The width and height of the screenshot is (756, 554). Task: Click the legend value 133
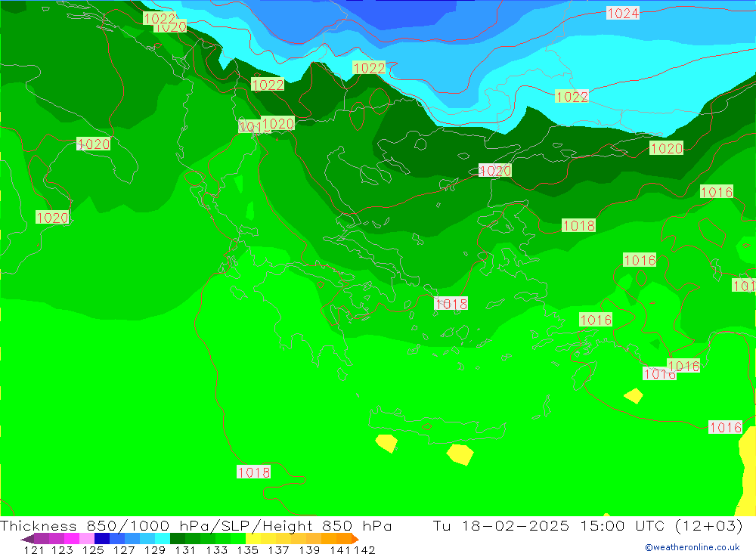tap(216, 549)
